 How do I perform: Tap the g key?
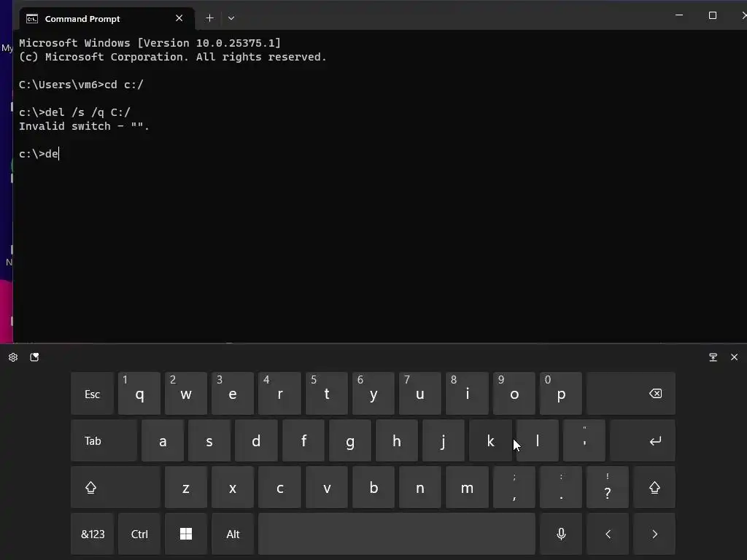coord(349,441)
